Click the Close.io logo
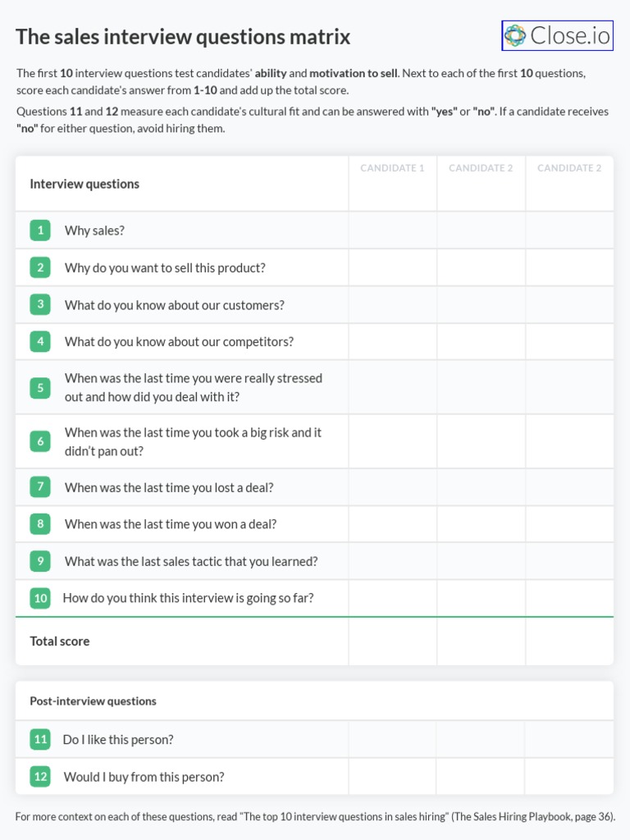 (x=557, y=36)
